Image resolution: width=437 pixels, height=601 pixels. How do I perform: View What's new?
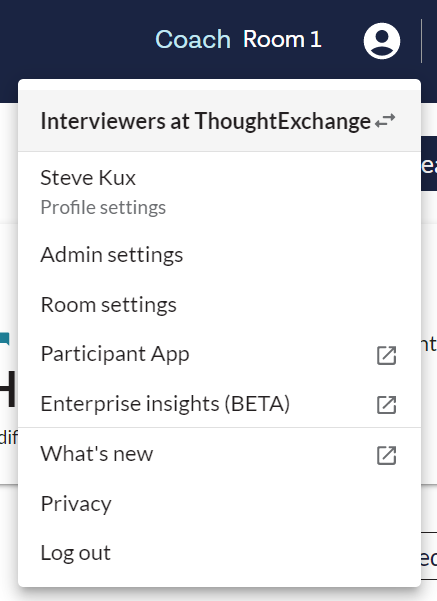(219, 454)
